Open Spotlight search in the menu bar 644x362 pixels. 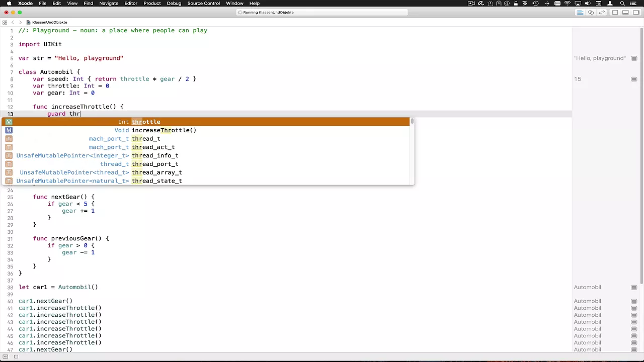point(623,4)
